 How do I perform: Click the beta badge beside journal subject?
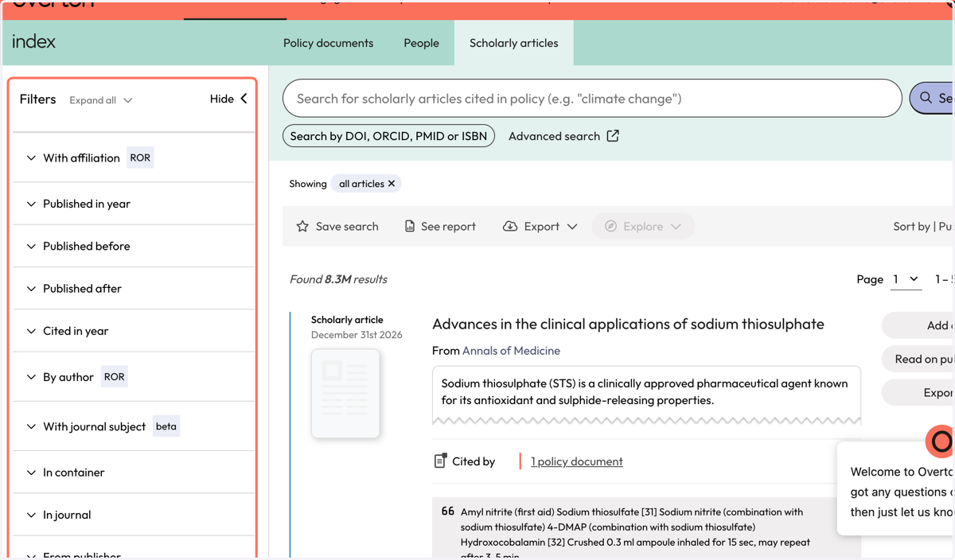[166, 426]
